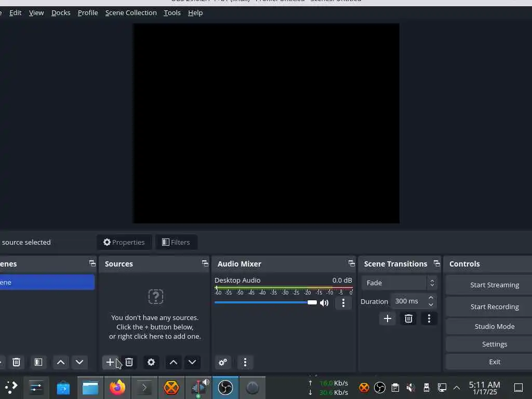Viewport: 532px width, 399px height.
Task: Open Audio Mixer bottom options menu dots
Action: (x=245, y=362)
